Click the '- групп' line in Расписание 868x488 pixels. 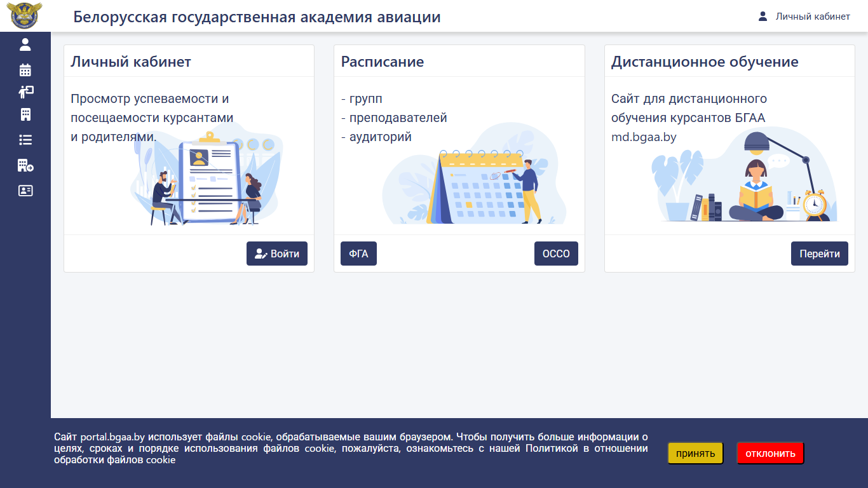(362, 99)
